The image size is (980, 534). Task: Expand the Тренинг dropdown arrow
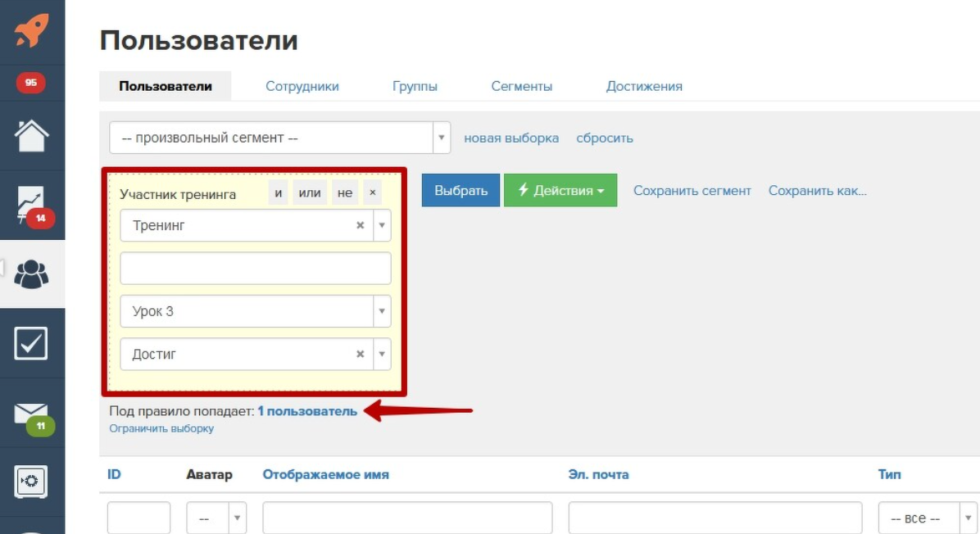click(382, 225)
